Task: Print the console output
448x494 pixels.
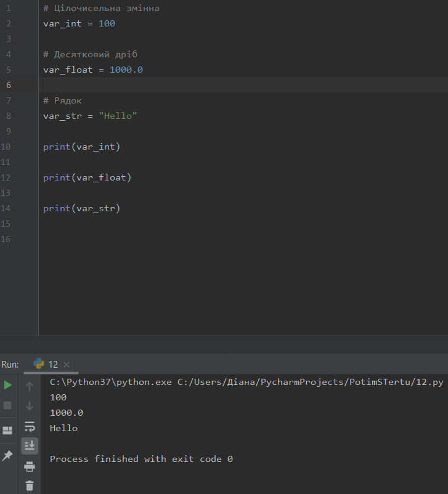Action: click(30, 466)
